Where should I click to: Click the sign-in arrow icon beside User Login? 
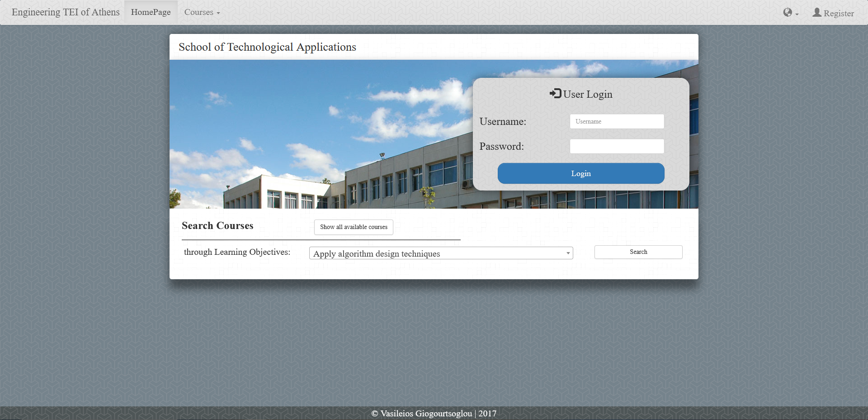tap(555, 94)
